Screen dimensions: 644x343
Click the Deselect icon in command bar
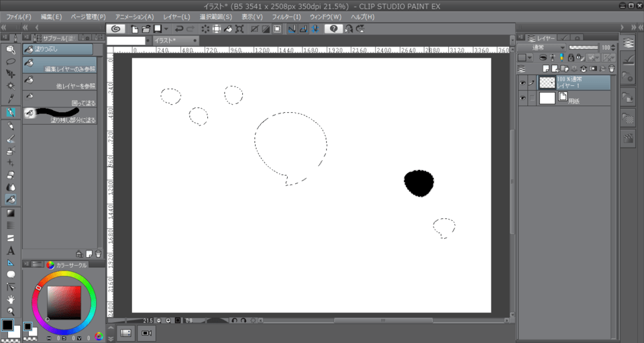254,29
